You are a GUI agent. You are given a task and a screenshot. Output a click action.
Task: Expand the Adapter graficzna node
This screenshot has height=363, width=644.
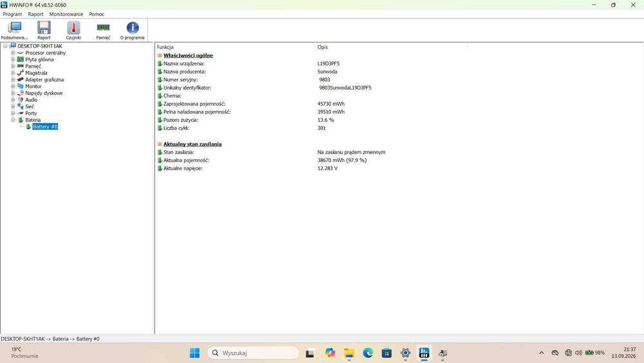(x=13, y=80)
